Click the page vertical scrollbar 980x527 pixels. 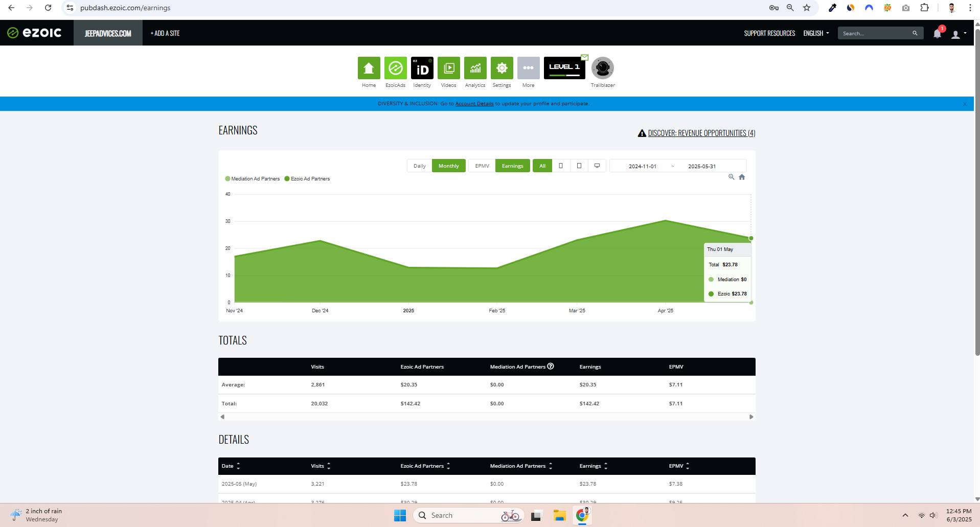pos(977,192)
